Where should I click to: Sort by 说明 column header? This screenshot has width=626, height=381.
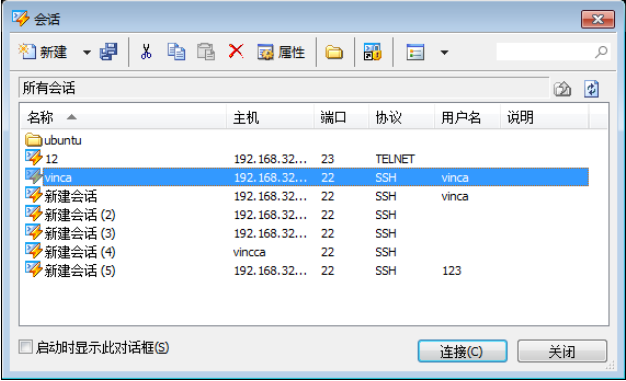(544, 117)
